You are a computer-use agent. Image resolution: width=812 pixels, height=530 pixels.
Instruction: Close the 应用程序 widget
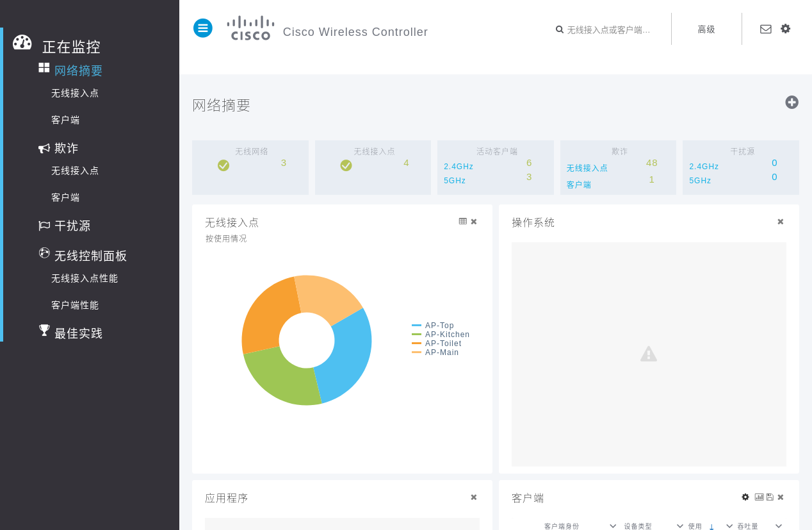click(x=474, y=497)
